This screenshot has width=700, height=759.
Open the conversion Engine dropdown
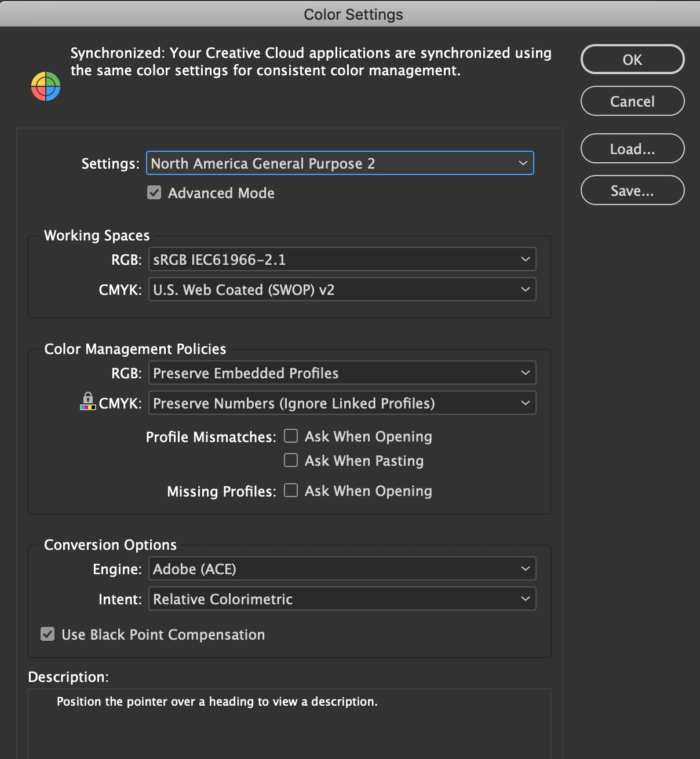pos(342,568)
